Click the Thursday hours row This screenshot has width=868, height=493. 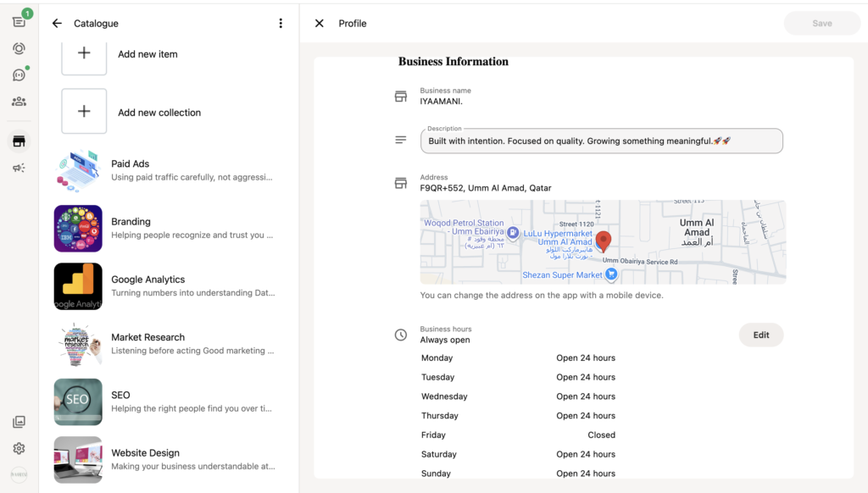pos(518,416)
